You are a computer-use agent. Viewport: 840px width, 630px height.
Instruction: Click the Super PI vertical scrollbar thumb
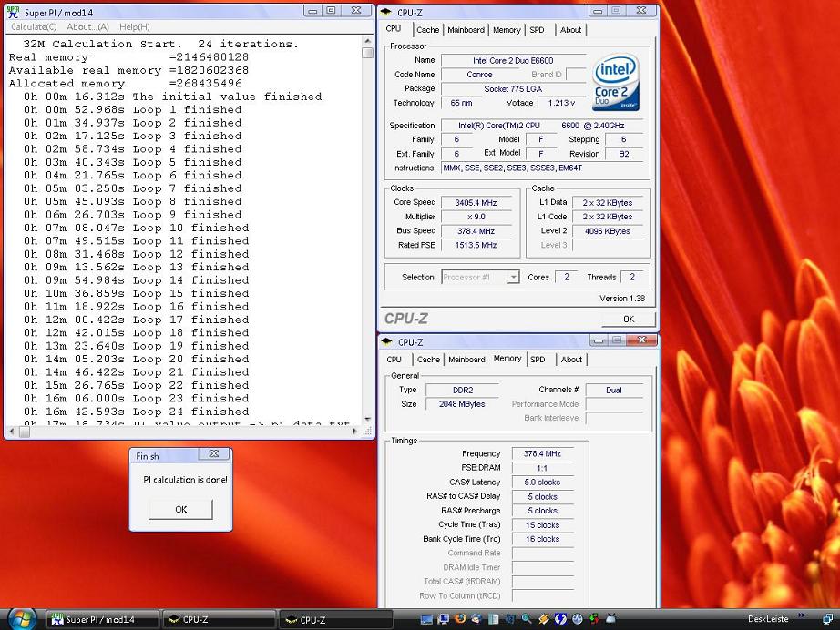click(x=367, y=53)
